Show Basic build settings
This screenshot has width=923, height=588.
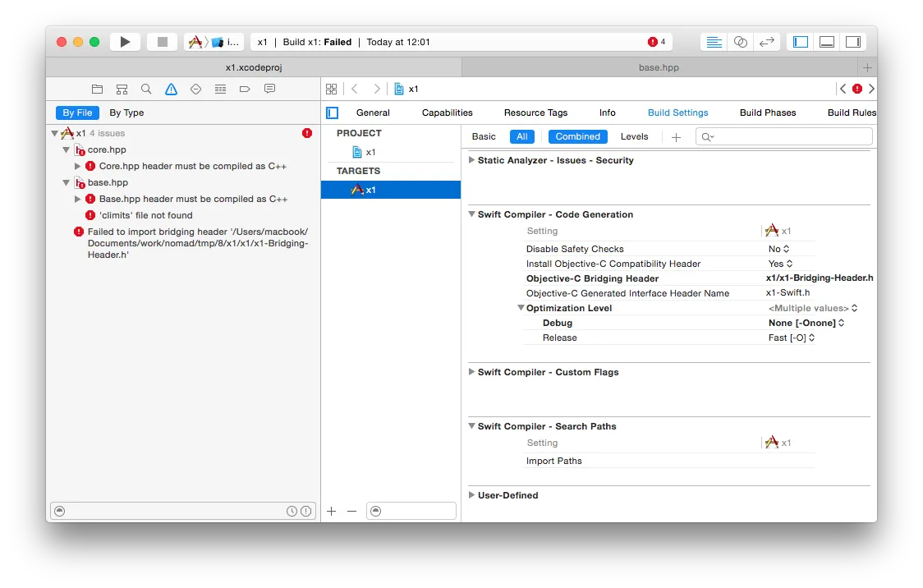point(484,136)
